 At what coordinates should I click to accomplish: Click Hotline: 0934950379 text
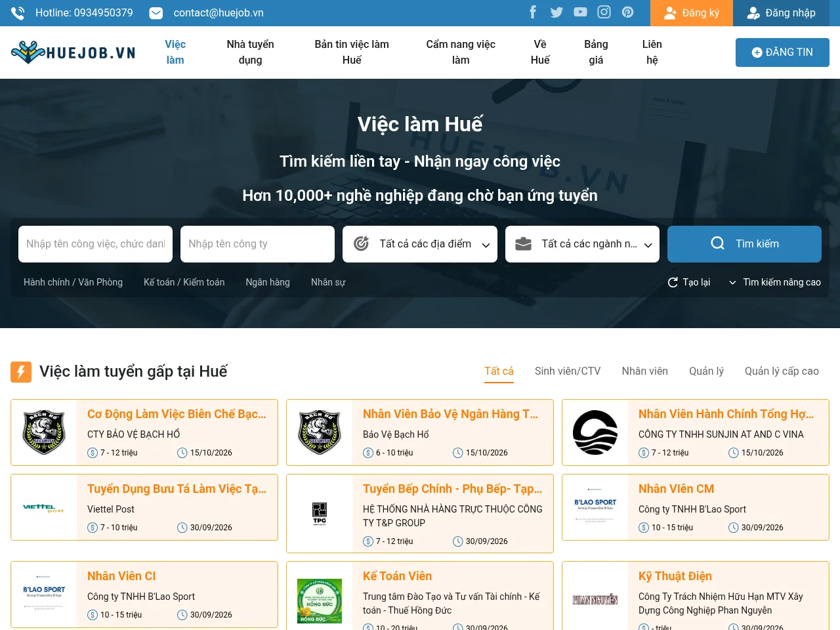point(84,13)
